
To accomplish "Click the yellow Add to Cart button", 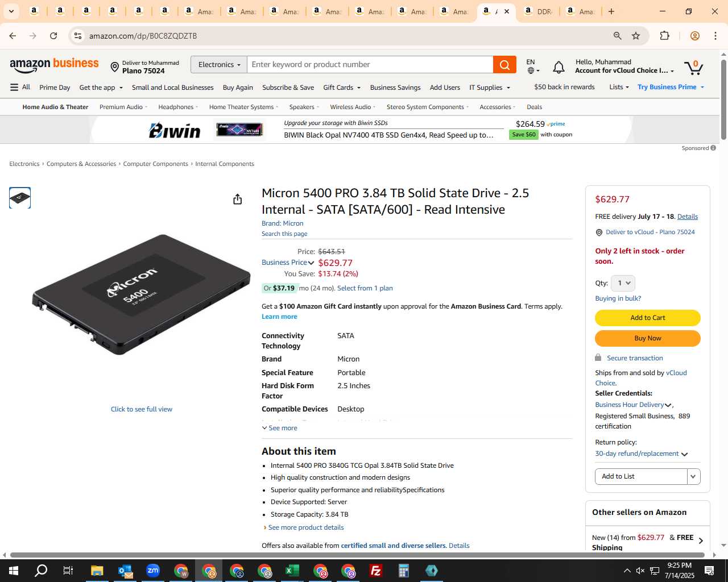I will point(647,318).
